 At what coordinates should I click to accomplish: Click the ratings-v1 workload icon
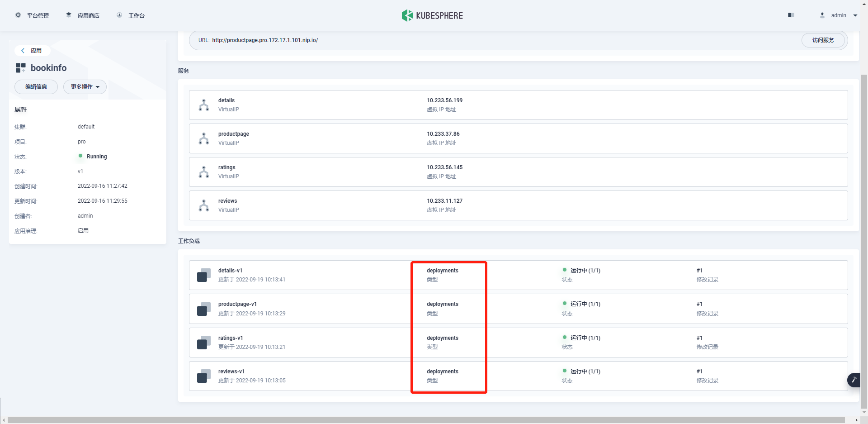click(204, 343)
